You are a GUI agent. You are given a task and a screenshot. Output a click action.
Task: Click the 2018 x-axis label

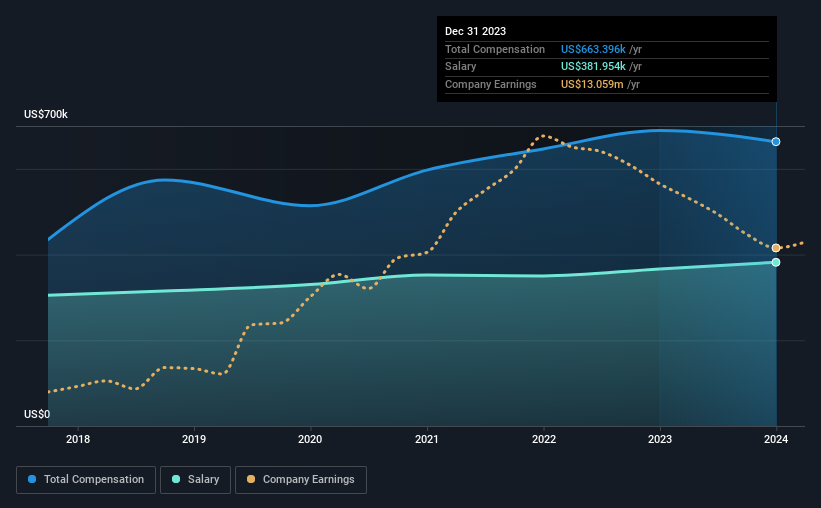point(77,439)
